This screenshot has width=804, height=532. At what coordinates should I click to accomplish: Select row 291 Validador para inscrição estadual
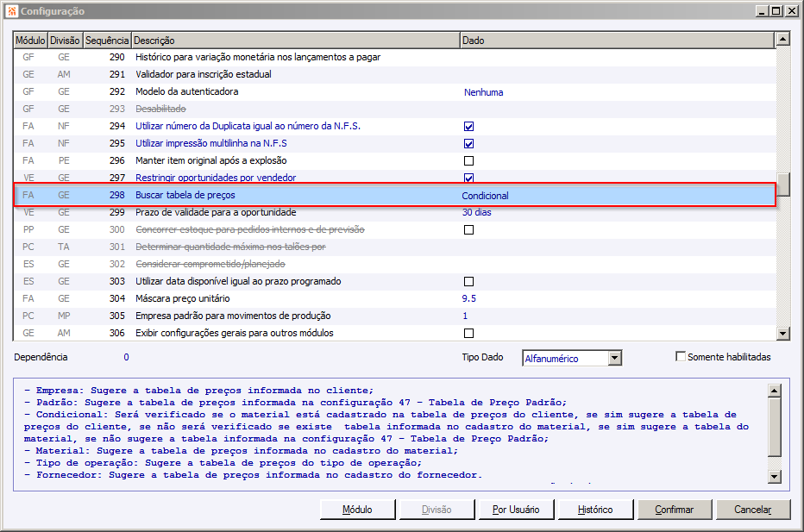[394, 74]
